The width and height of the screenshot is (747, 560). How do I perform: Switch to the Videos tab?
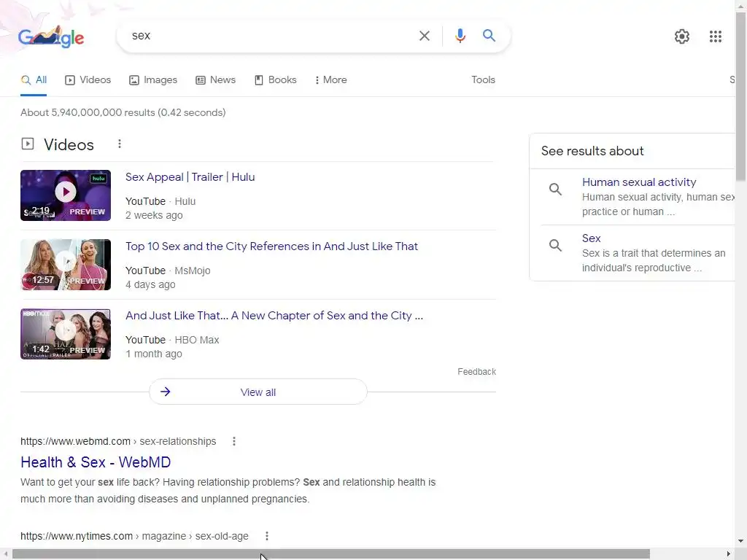88,80
